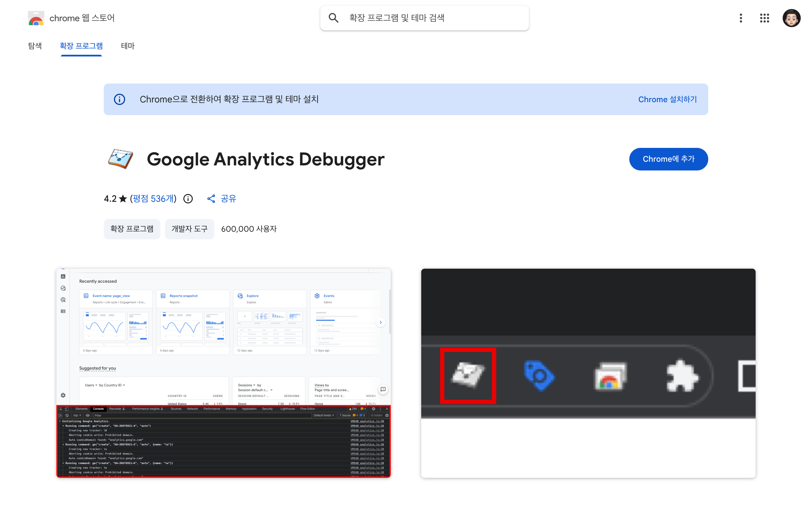Screen dimensions: 812x508
Task: Click the info icon in blue banner
Action: click(x=120, y=99)
